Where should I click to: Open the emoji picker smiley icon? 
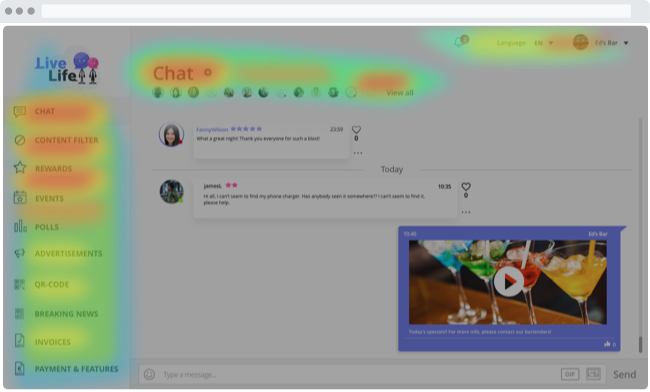[149, 375]
